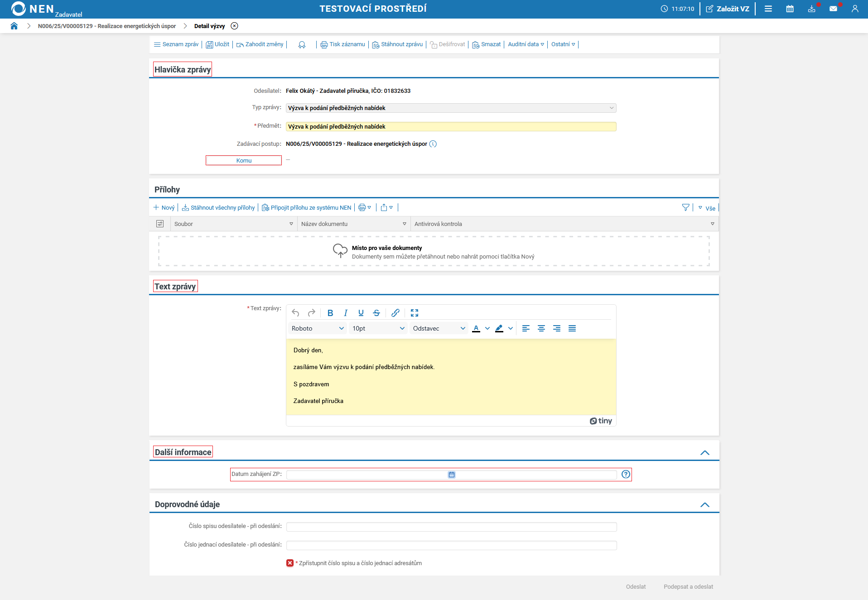Open the Ostatní menu
The height and width of the screenshot is (600, 868).
[563, 44]
